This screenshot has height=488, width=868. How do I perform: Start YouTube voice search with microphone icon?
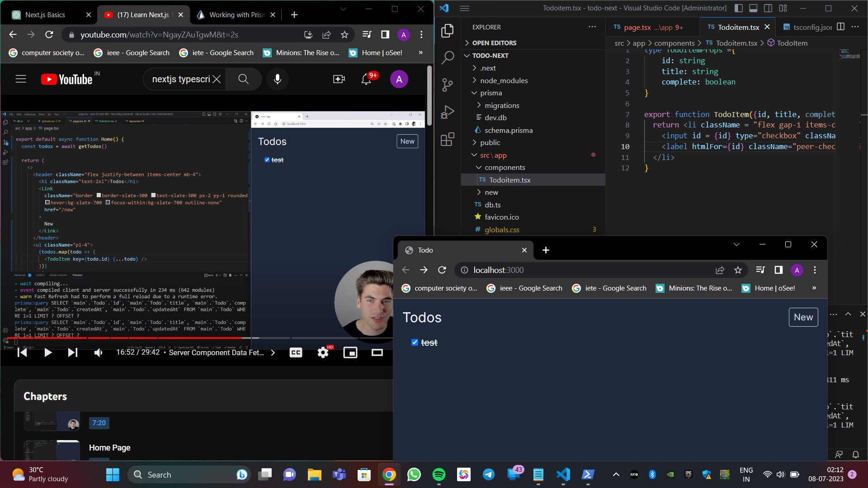point(277,79)
